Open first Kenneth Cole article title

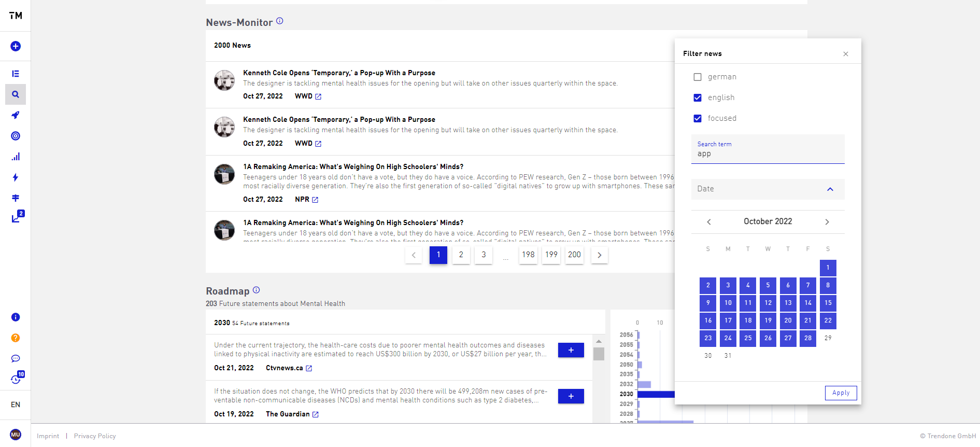[x=339, y=73]
